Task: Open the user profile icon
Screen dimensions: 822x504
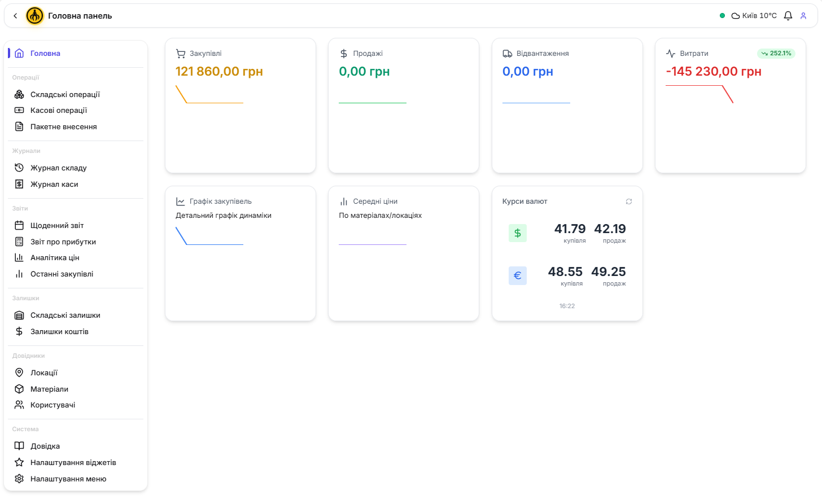Action: [803, 16]
